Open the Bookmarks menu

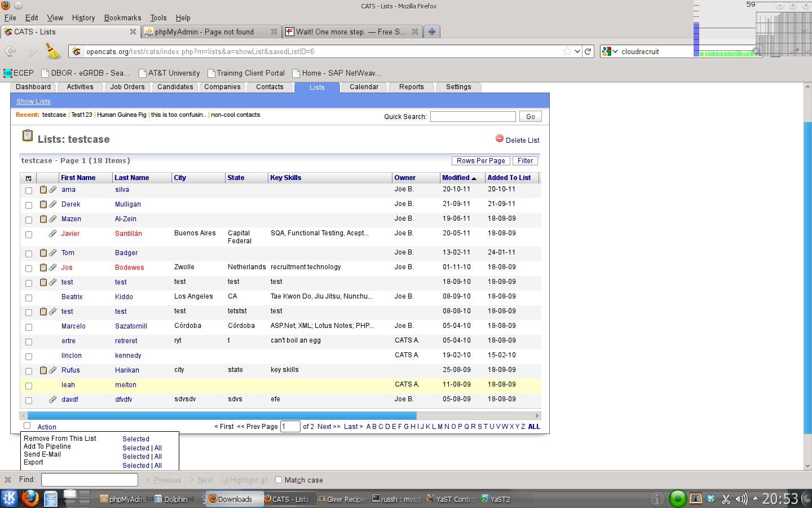[122, 17]
